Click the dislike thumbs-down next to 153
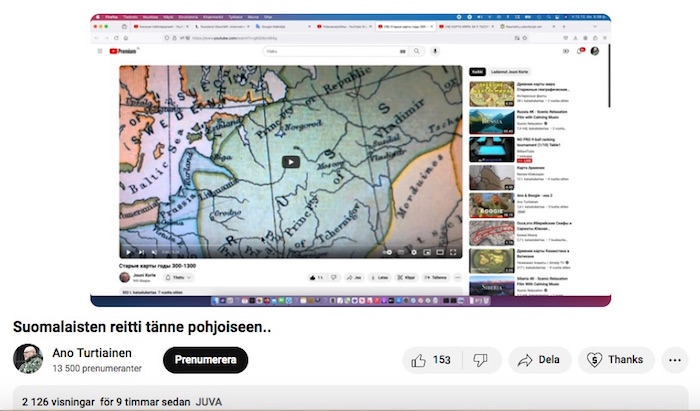The width and height of the screenshot is (700, 411). (x=480, y=360)
